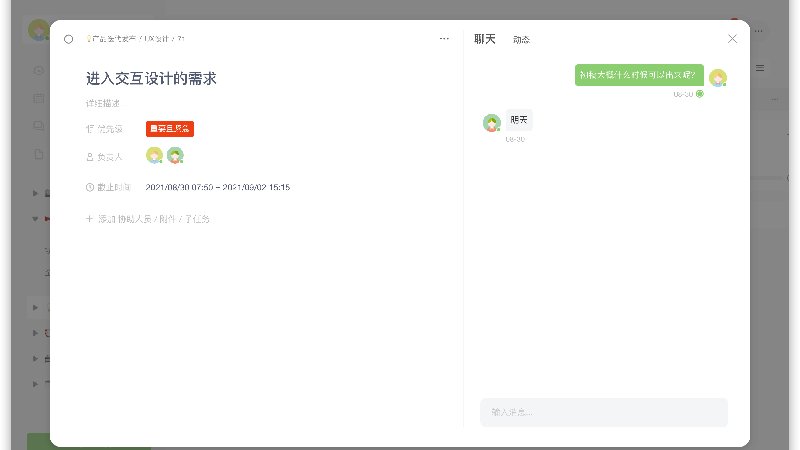Click the plus icon before 添加
Image resolution: width=800 pixels, height=450 pixels.
(x=89, y=219)
